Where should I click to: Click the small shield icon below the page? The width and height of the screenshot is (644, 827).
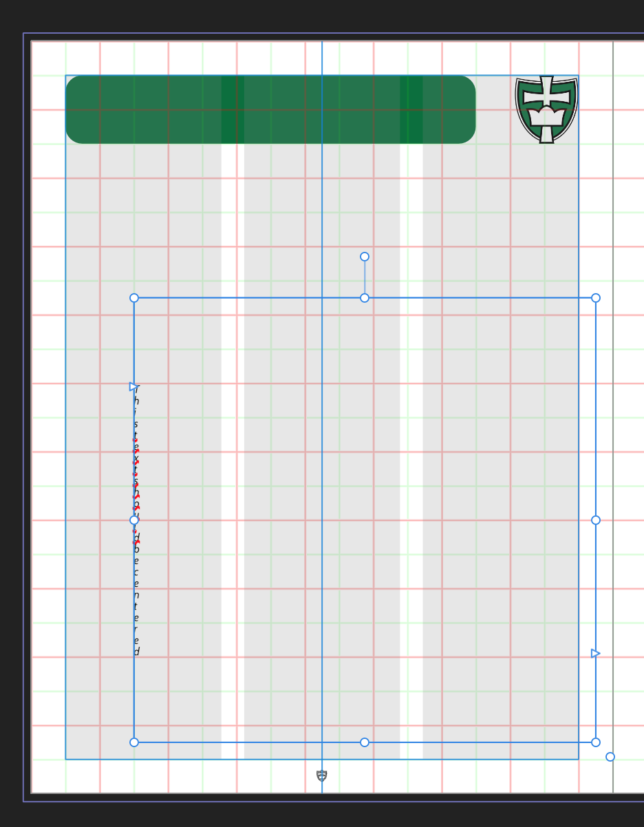[322, 776]
